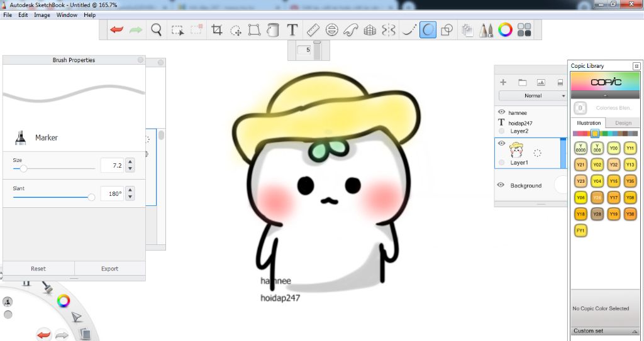Image resolution: width=644 pixels, height=341 pixels.
Task: Toggle the Symmetry tool
Action: point(389,30)
